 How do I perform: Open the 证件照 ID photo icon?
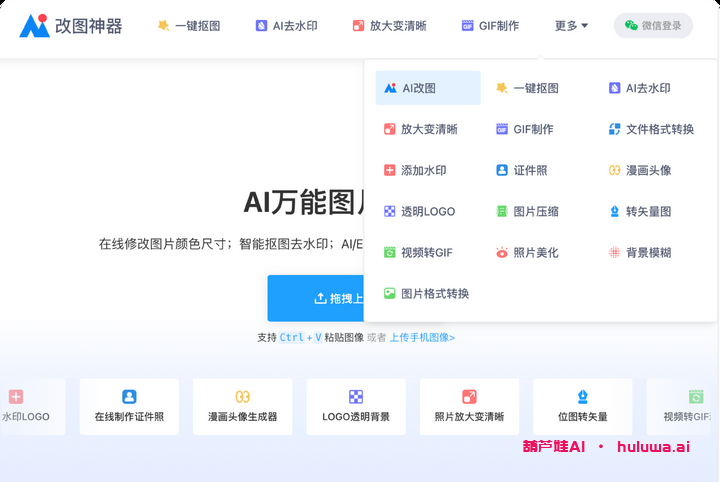[x=502, y=170]
